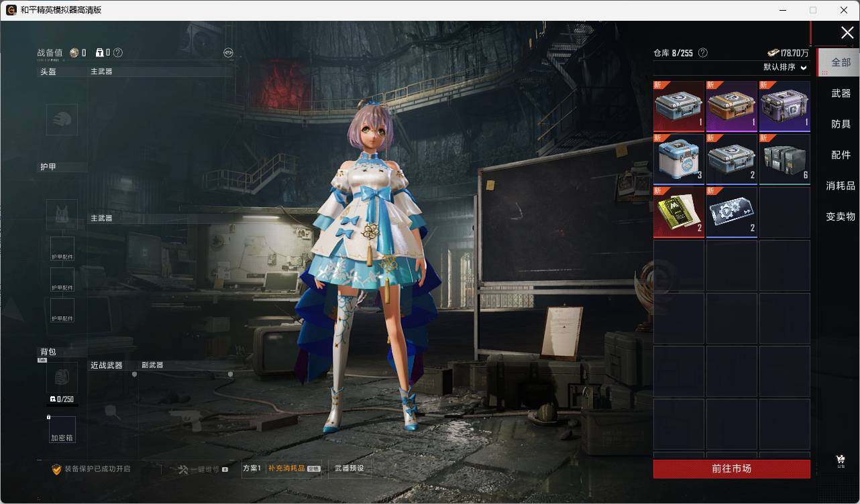Select the second 护甲配件 slot
The height and width of the screenshot is (504, 860).
62,279
